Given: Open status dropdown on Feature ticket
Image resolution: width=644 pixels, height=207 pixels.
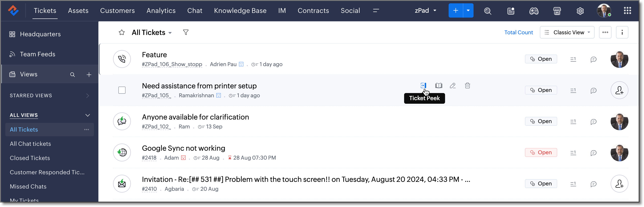Looking at the screenshot, I should pos(541,59).
